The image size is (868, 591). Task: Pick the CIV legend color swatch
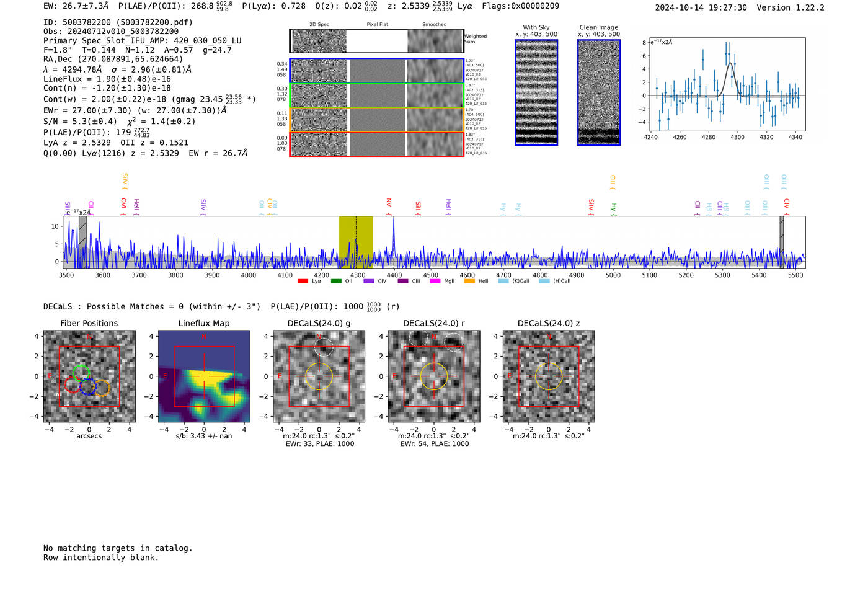click(369, 281)
